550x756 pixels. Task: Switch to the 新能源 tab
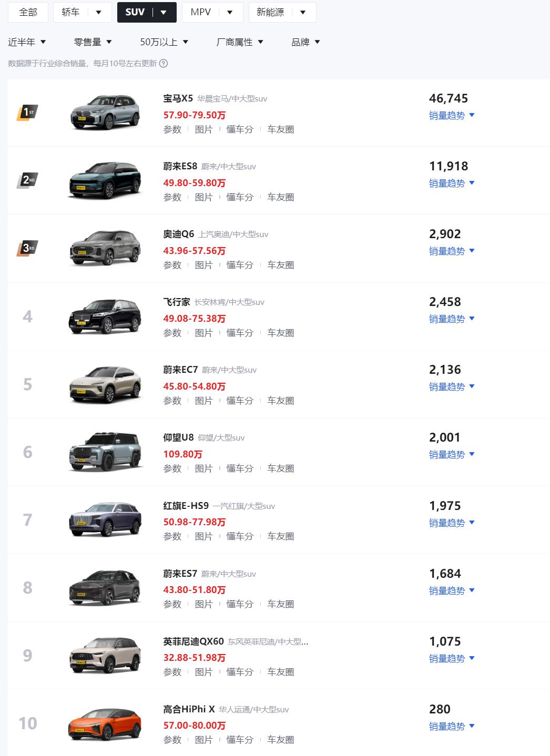[x=270, y=12]
